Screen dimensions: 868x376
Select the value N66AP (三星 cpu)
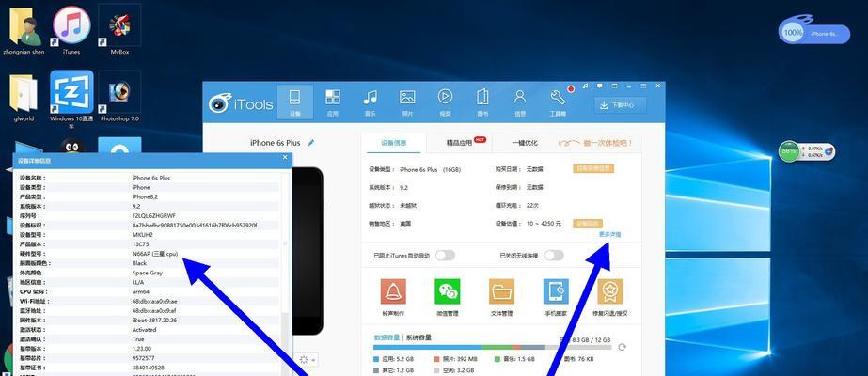(155, 253)
